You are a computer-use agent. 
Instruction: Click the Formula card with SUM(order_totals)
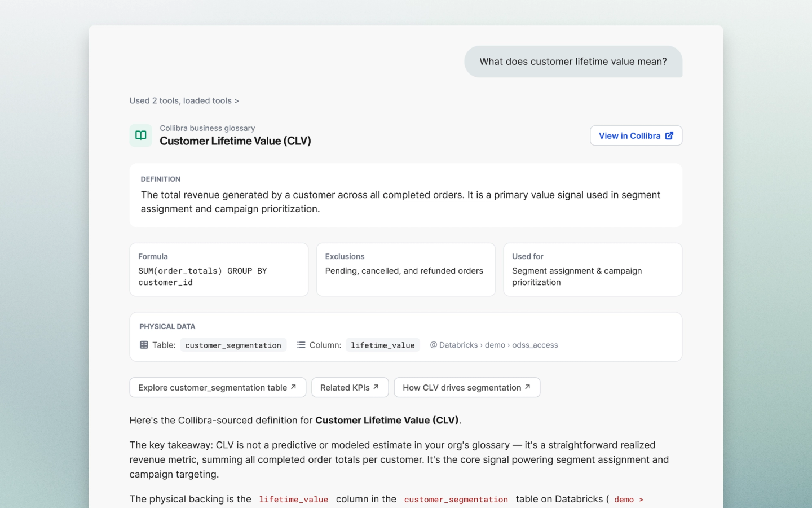[219, 269]
